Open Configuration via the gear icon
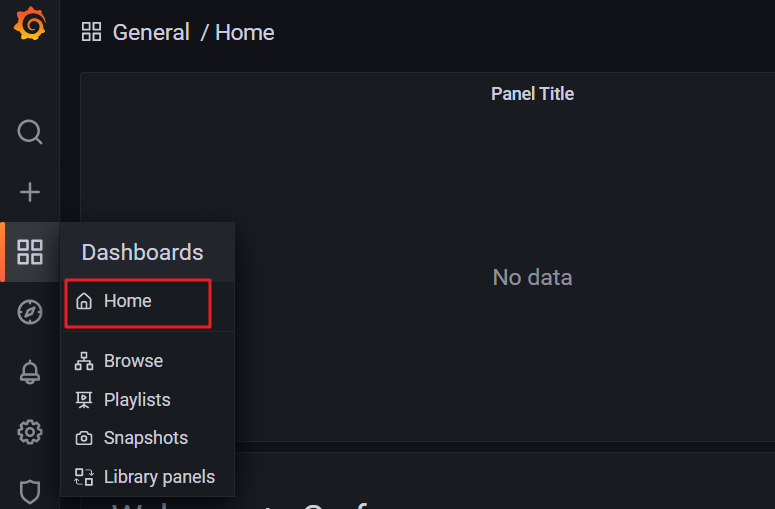Image resolution: width=775 pixels, height=509 pixels. coord(30,432)
